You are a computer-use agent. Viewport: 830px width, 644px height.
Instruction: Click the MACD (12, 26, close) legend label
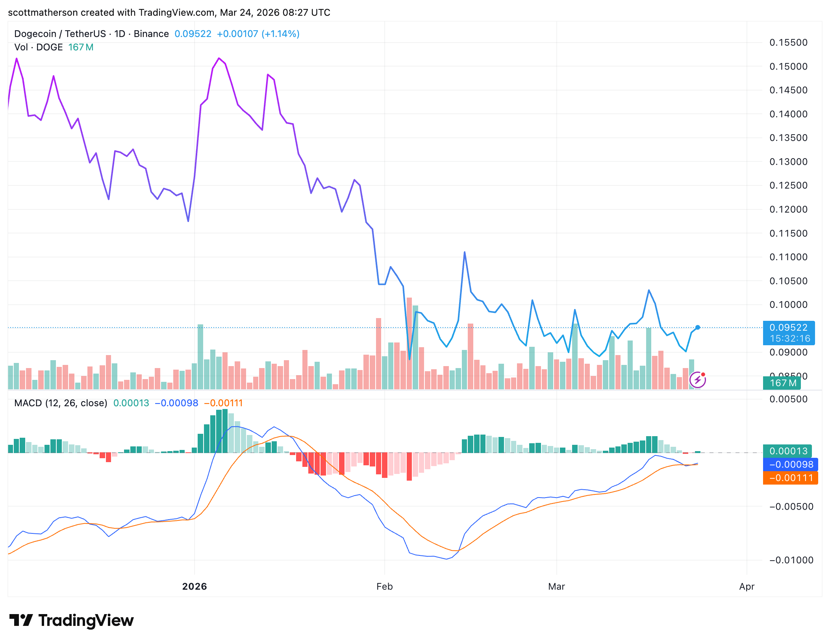(x=61, y=403)
